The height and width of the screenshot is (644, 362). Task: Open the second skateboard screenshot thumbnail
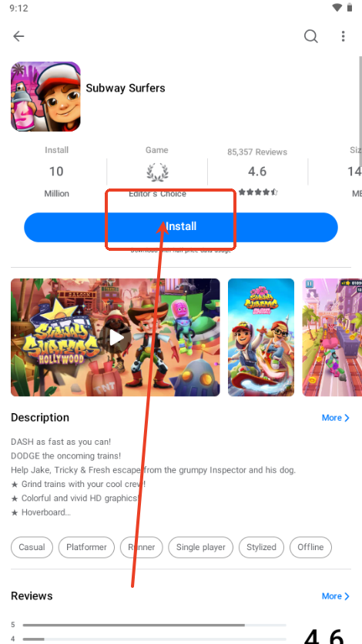point(261,337)
